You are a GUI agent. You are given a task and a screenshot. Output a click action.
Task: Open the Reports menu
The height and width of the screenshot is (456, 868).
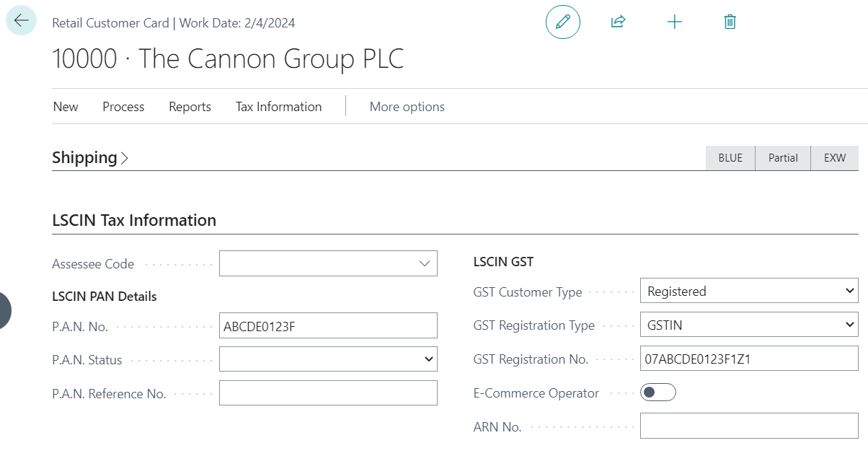tap(190, 107)
